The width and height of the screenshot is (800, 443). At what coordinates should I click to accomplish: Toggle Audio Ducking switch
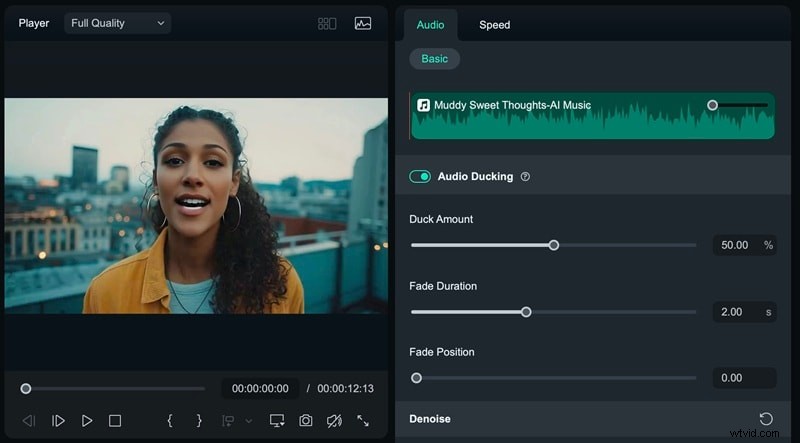click(420, 177)
